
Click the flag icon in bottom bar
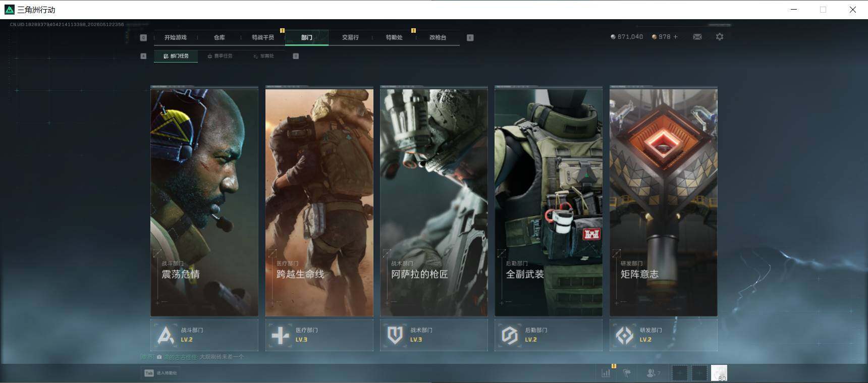(627, 373)
